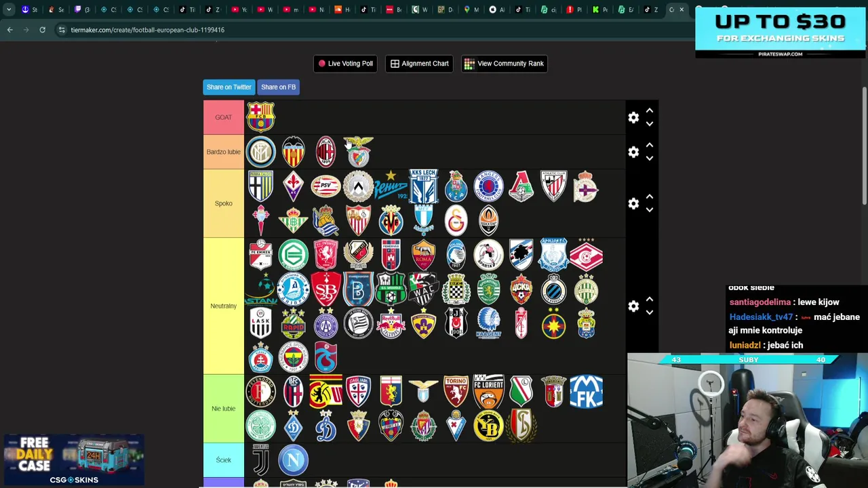Move Spoko tier down
This screenshot has height=488, width=868.
[x=649, y=210]
